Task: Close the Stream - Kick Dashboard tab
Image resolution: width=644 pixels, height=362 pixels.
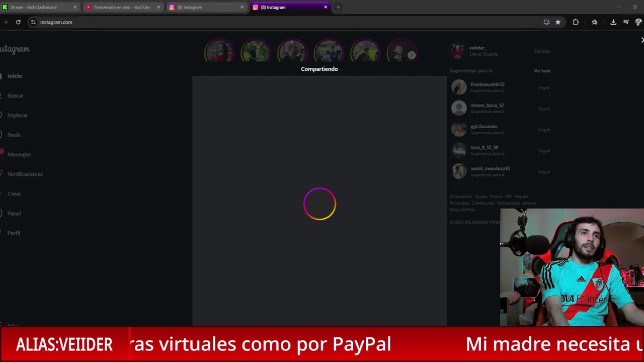Action: [75, 7]
